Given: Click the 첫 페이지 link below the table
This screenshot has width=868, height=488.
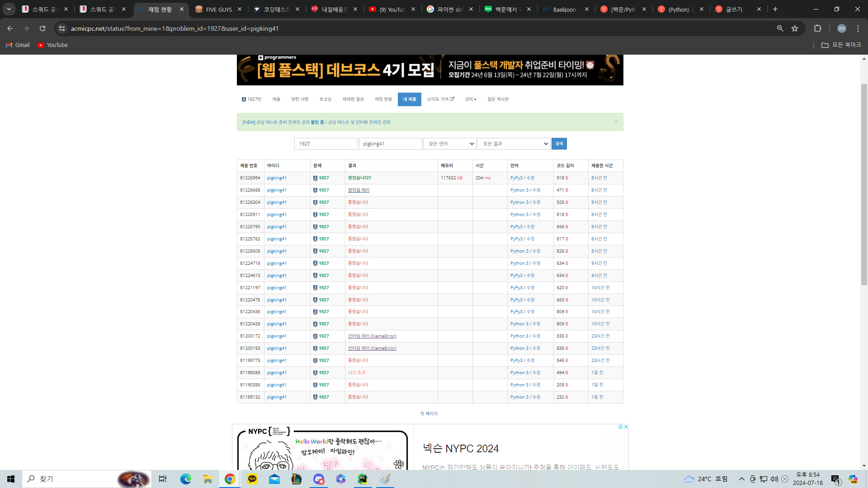Looking at the screenshot, I should [x=429, y=414].
